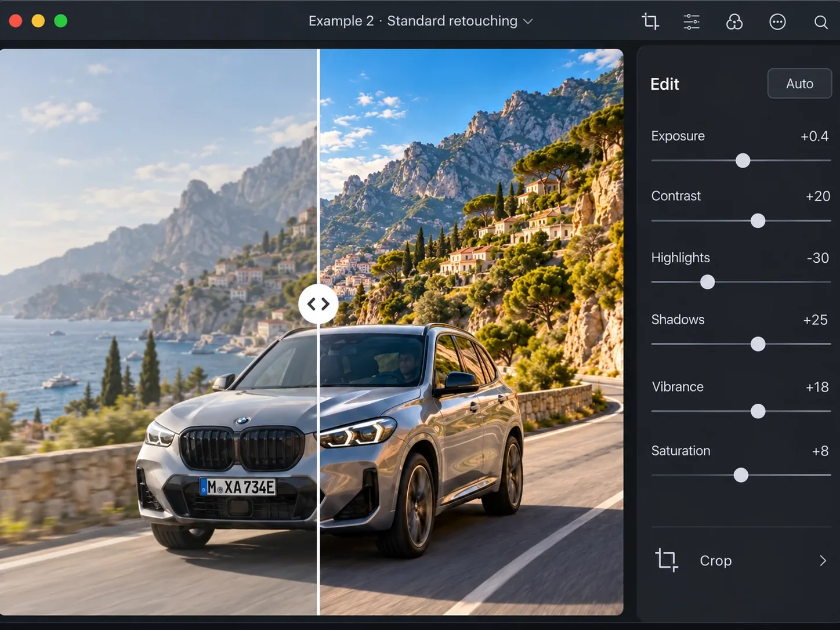Expand the Crop section chevron
Image resolution: width=840 pixels, height=630 pixels.
pos(823,560)
